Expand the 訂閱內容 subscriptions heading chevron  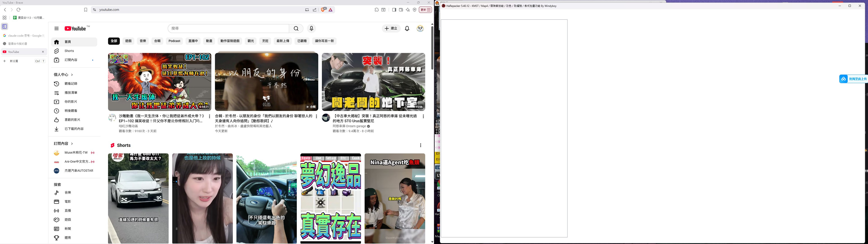[x=72, y=143]
